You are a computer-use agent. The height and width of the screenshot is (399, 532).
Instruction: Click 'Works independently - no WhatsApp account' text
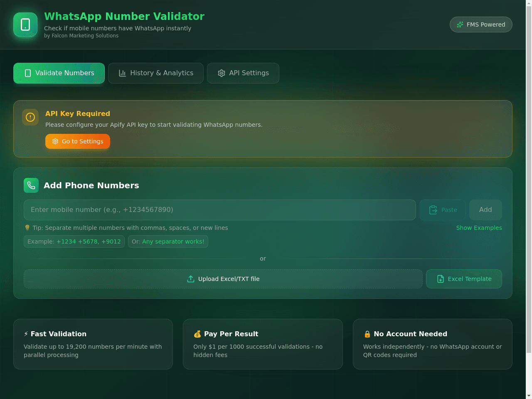click(432, 351)
